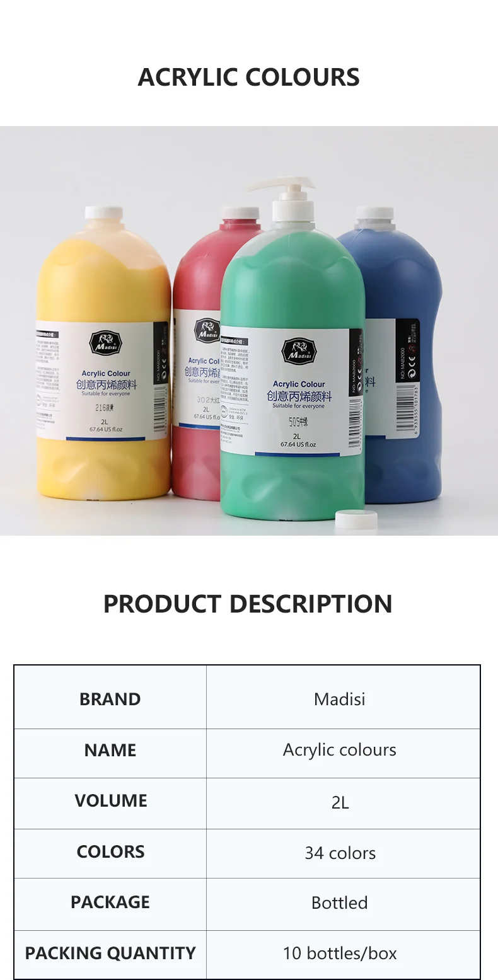Click the PRODUCT DESCRIPTION heading

(248, 604)
